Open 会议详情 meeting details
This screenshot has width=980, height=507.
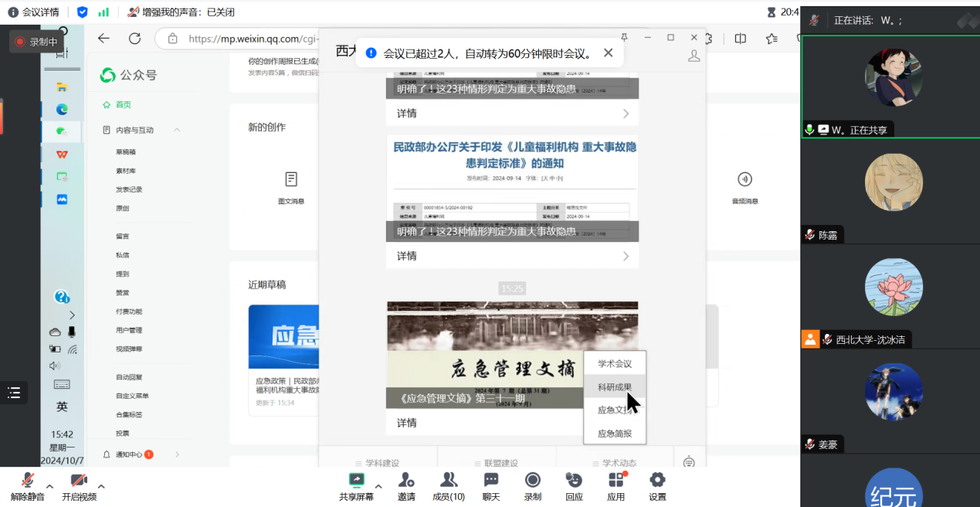[33, 12]
